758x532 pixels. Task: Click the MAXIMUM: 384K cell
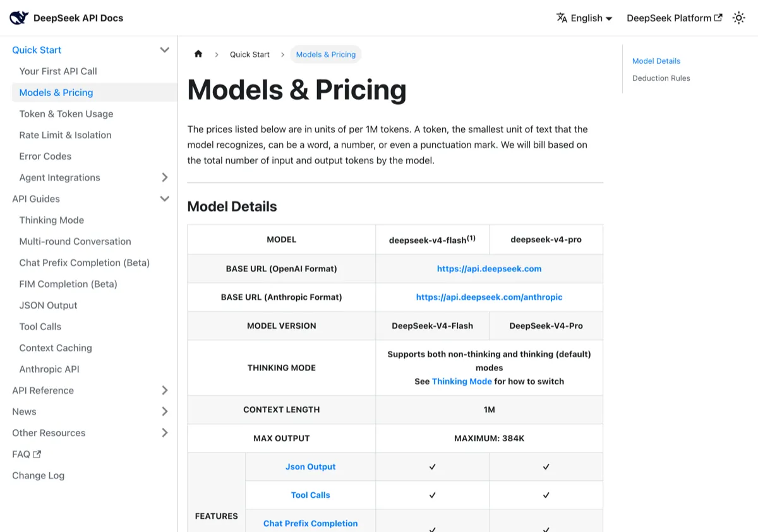click(x=489, y=438)
